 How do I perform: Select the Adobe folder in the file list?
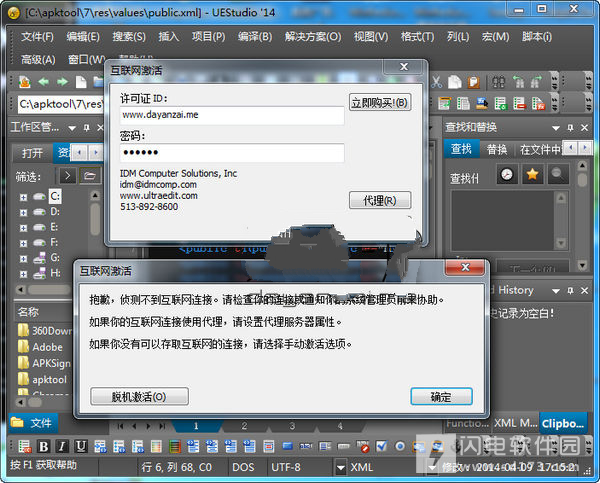click(x=40, y=347)
